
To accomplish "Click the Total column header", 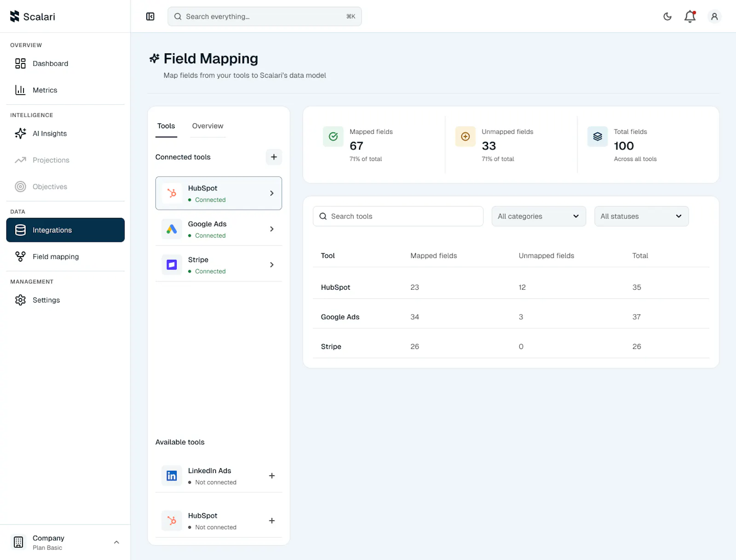I will [640, 256].
